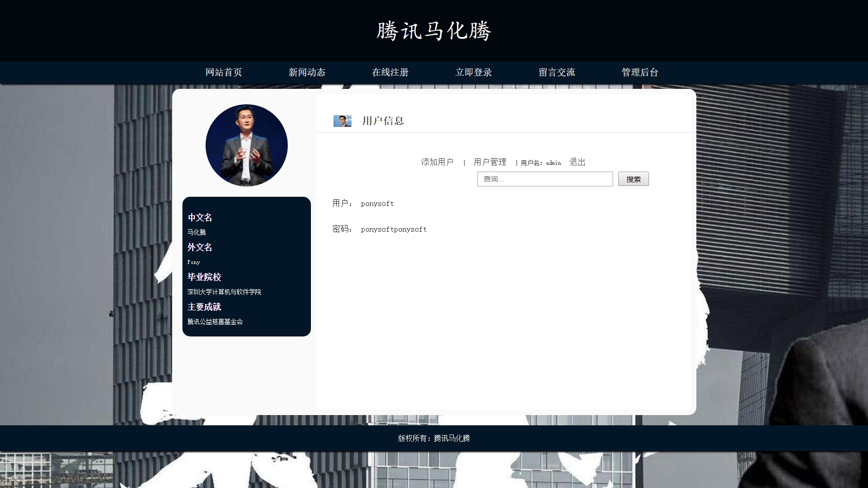The image size is (868, 488).
Task: Select 立即登录 in the navigation bar
Action: coord(473,72)
